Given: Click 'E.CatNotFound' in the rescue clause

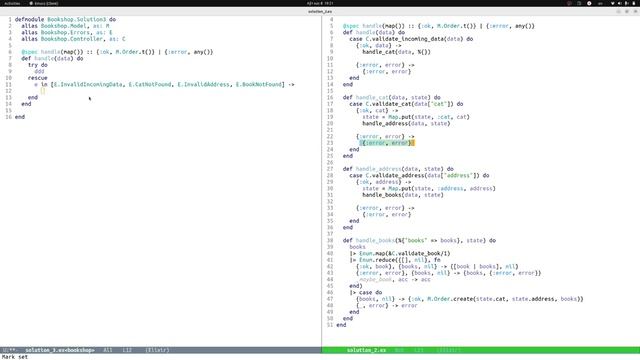Looking at the screenshot, I should click(150, 84).
